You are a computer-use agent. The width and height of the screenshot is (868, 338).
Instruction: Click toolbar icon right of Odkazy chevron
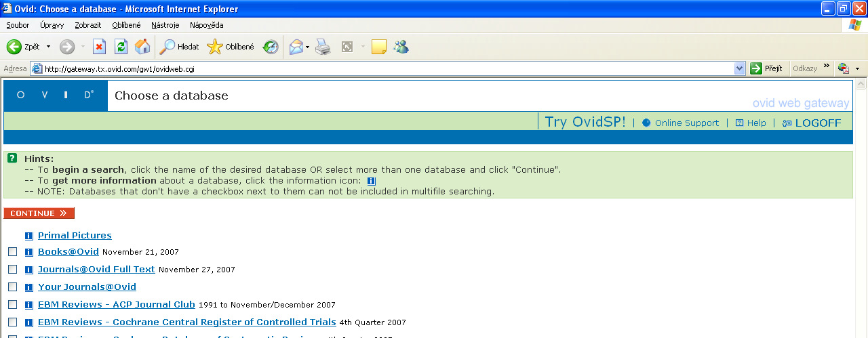pyautogui.click(x=844, y=68)
